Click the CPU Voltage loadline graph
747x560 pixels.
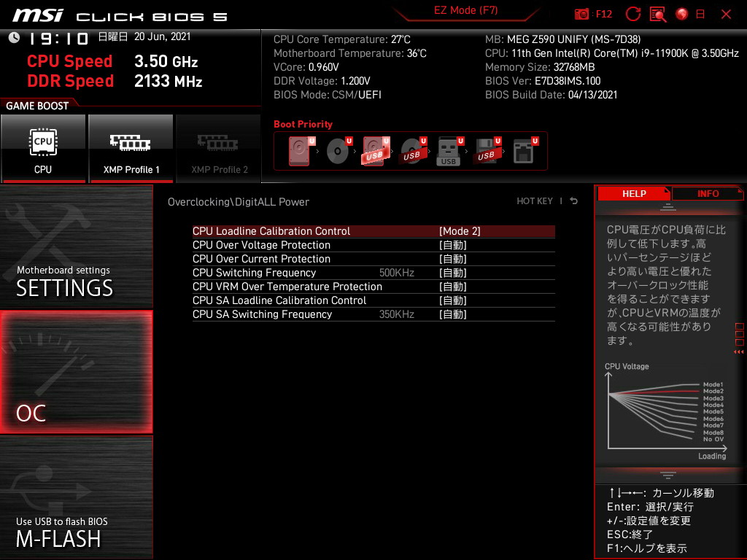(667, 412)
